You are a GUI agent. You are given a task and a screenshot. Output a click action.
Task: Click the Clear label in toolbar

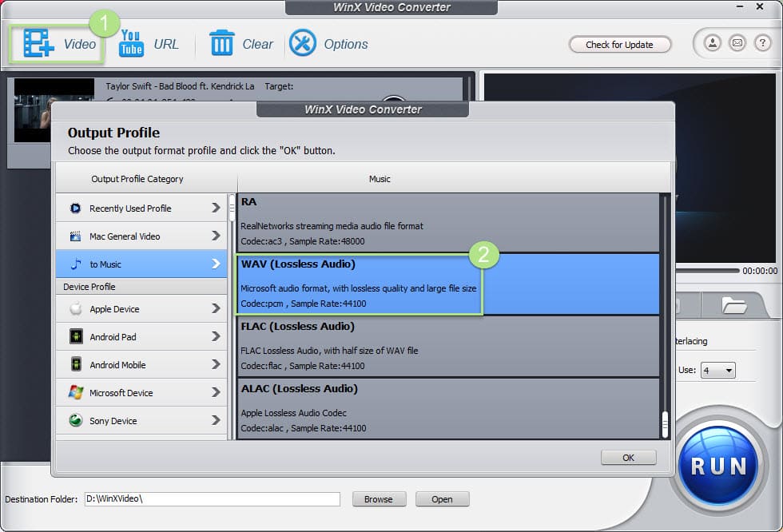(x=257, y=45)
